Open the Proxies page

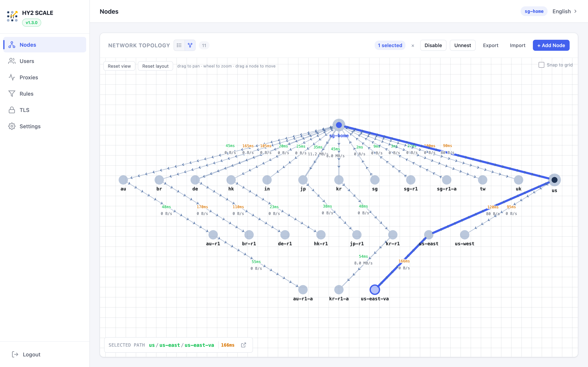coord(29,77)
